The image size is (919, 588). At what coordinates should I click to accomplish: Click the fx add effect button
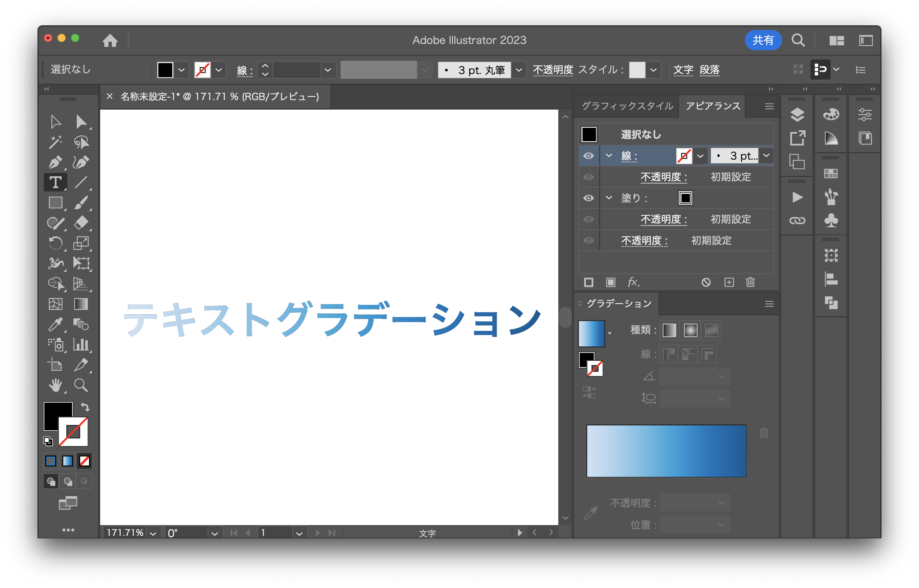point(633,282)
